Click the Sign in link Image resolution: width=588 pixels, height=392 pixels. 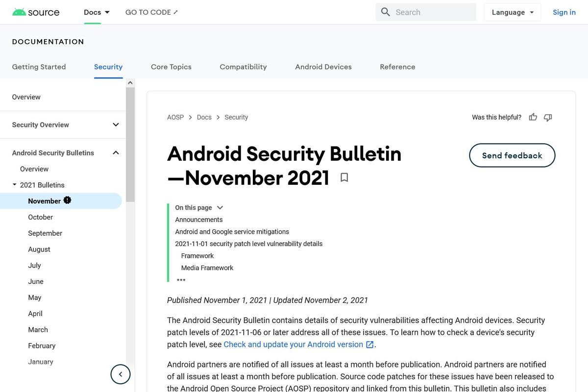(x=564, y=12)
